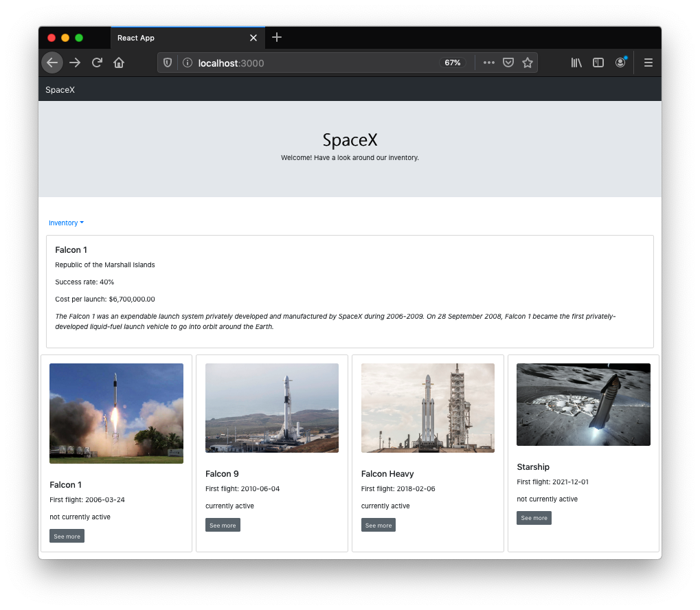Click the browser back navigation arrow
Image resolution: width=700 pixels, height=610 pixels.
click(x=52, y=63)
